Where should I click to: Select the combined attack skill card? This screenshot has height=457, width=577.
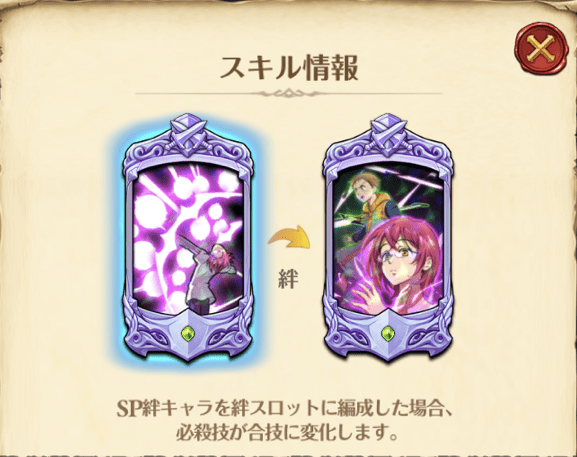click(x=387, y=238)
